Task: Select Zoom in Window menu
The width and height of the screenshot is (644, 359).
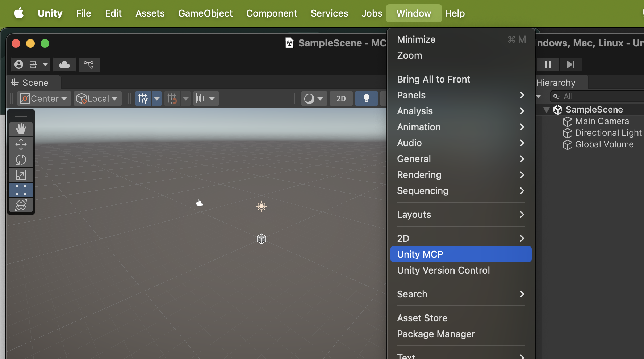Action: click(461, 55)
